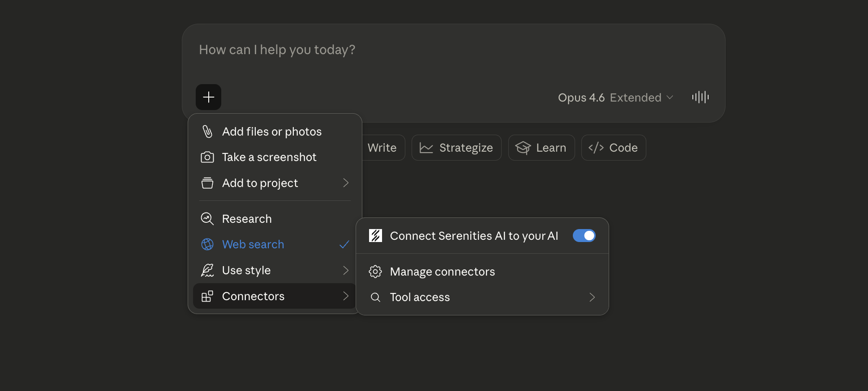Open the Opus 4.6 Extended model dropdown

coord(615,98)
